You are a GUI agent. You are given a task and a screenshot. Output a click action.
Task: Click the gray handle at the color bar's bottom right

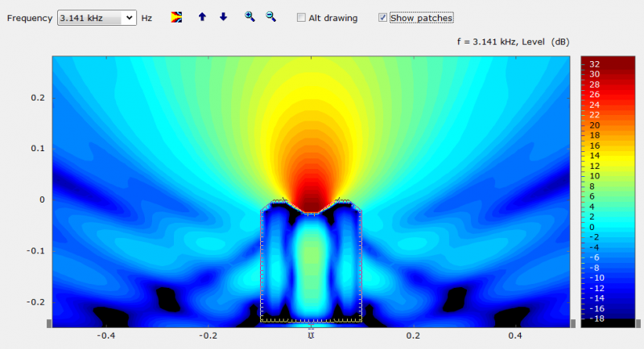(638, 323)
